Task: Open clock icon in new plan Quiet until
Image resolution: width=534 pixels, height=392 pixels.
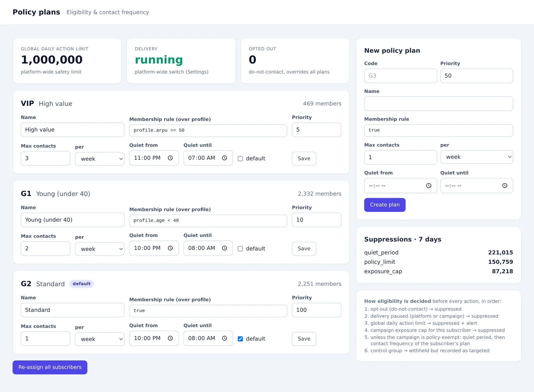Action: point(505,186)
